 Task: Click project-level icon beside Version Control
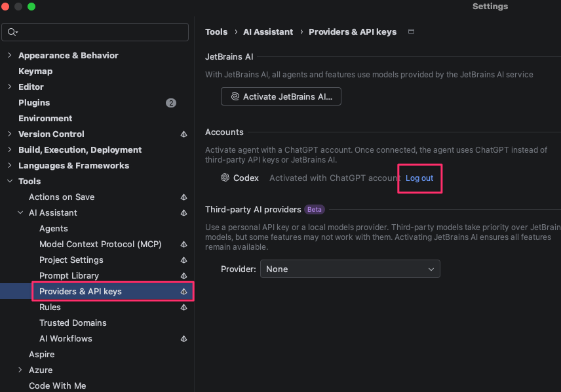pyautogui.click(x=184, y=134)
